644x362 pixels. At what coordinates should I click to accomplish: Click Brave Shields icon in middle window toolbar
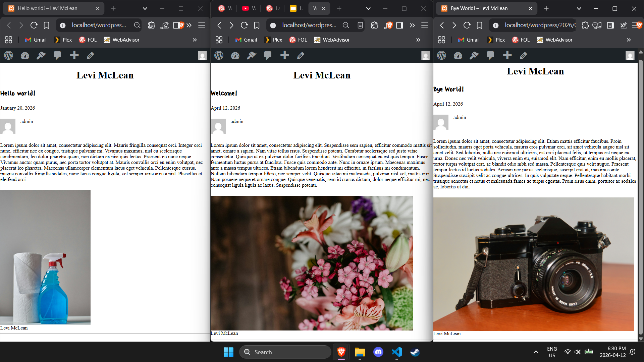[389, 25]
